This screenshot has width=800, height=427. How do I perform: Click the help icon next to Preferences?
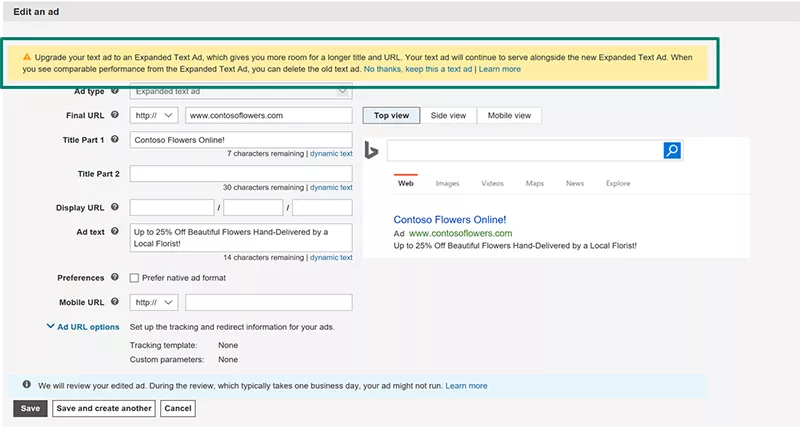(x=115, y=277)
